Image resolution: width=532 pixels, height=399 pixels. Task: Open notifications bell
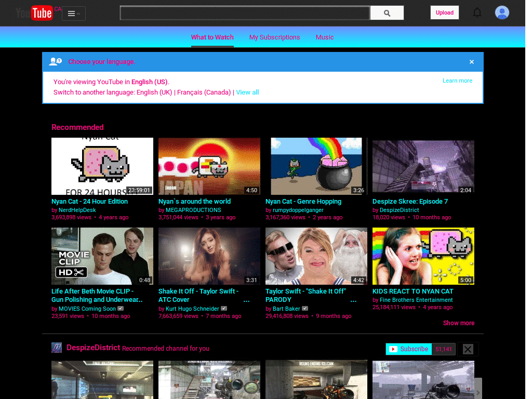[x=477, y=13]
